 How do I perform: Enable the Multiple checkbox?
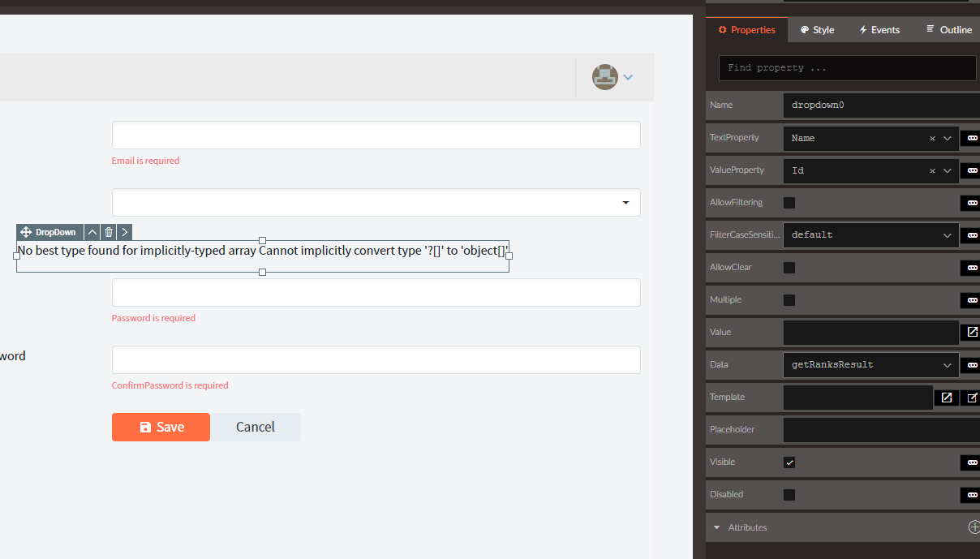(789, 299)
